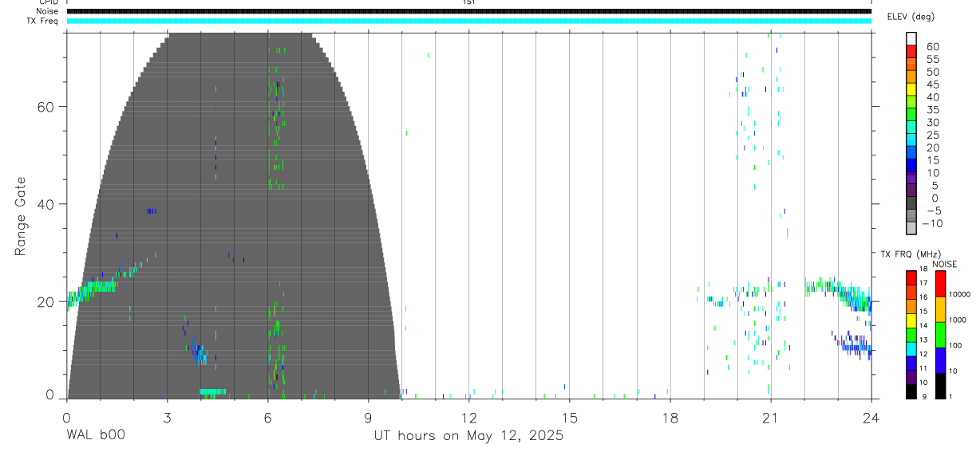Click the cyan TX Freq strip above the plot
The height and width of the screenshot is (452, 980).
[468, 21]
